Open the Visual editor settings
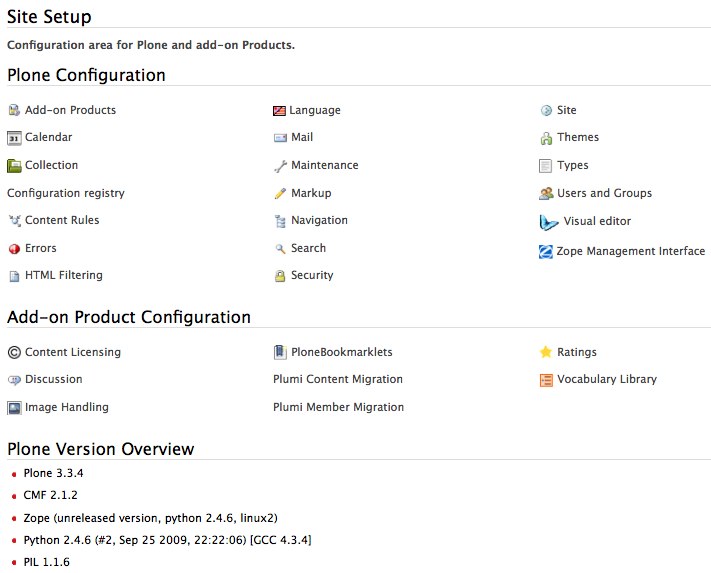Image resolution: width=711 pixels, height=573 pixels. pyautogui.click(x=597, y=221)
